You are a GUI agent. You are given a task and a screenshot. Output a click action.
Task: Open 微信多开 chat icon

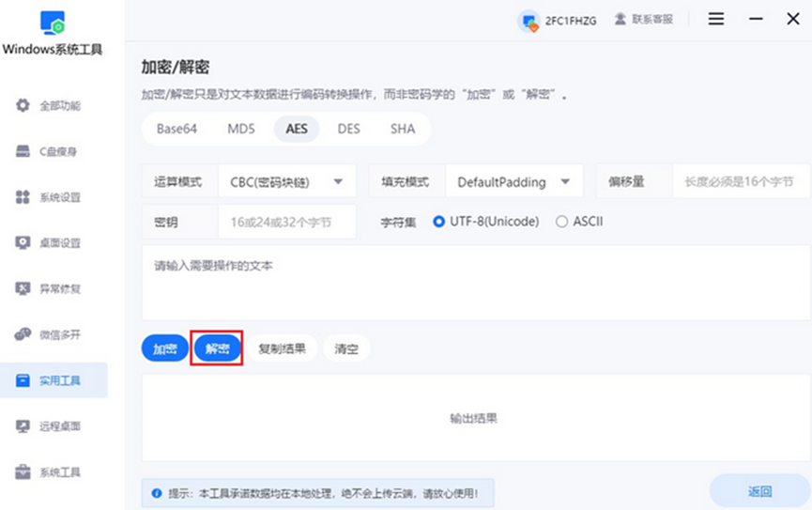(x=23, y=334)
